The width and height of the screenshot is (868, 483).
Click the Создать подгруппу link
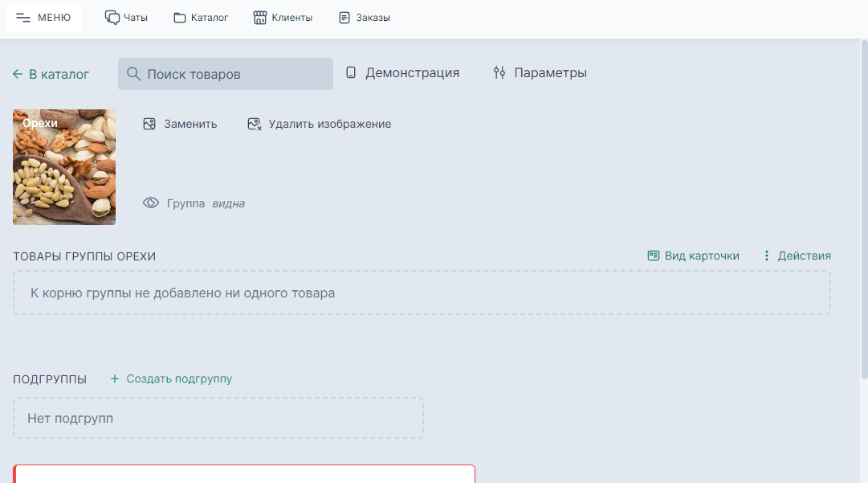tap(171, 378)
